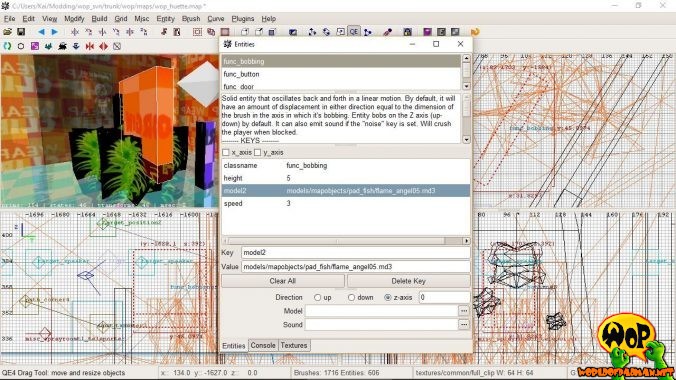Select the 'up' direction radio button

tap(318, 298)
